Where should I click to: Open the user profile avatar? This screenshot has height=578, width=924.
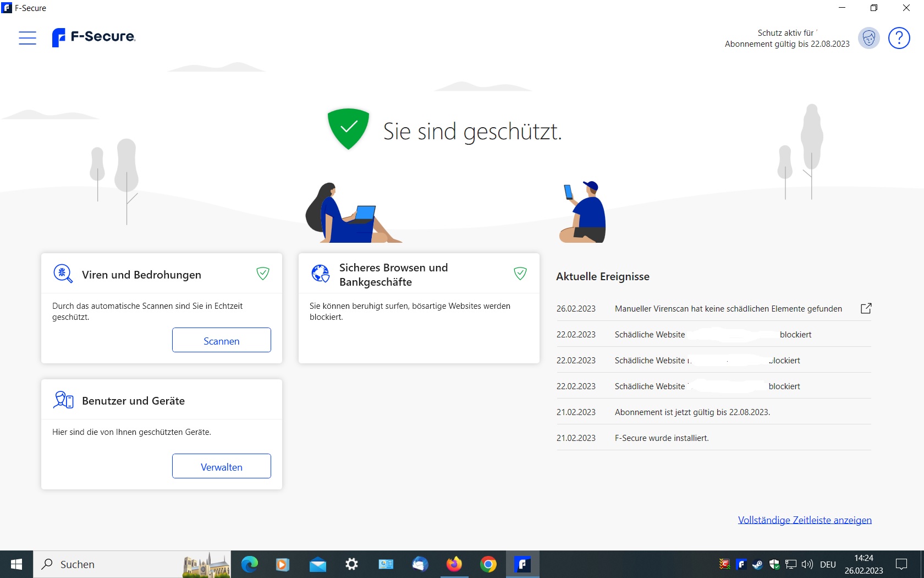point(869,38)
